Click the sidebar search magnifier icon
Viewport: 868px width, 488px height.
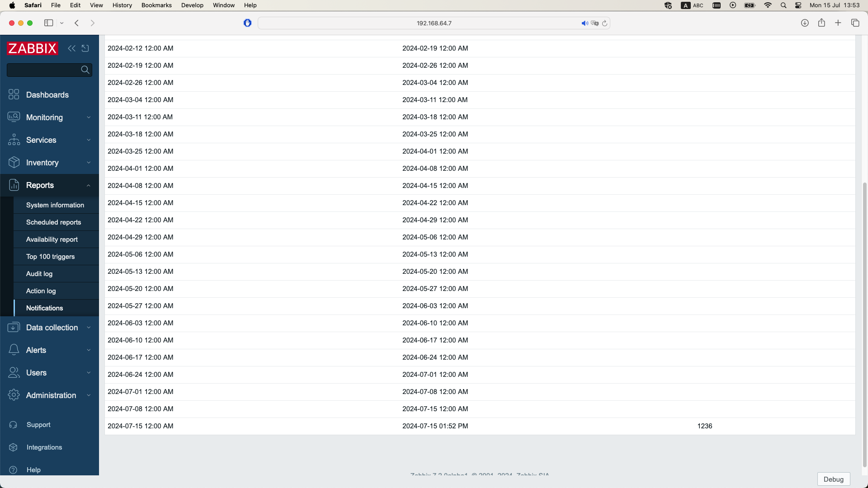coord(85,70)
